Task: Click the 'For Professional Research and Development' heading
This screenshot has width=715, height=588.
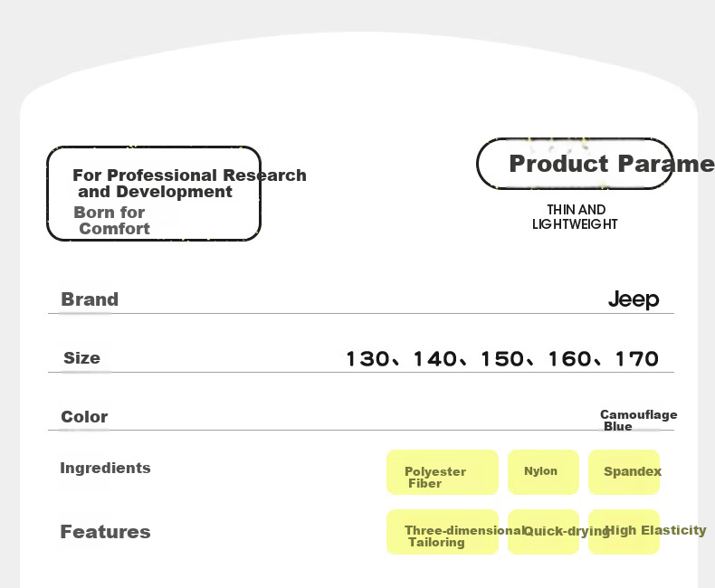Action: point(189,184)
